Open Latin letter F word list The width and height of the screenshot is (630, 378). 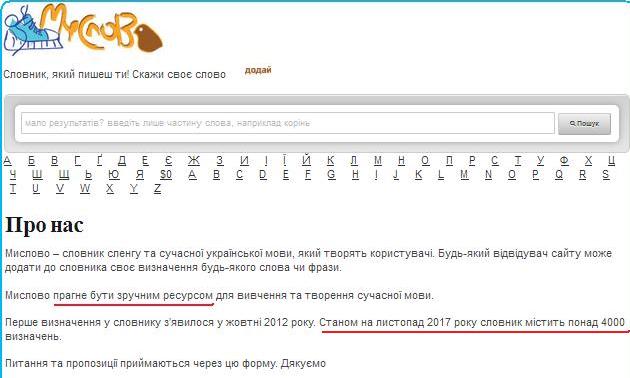(308, 175)
